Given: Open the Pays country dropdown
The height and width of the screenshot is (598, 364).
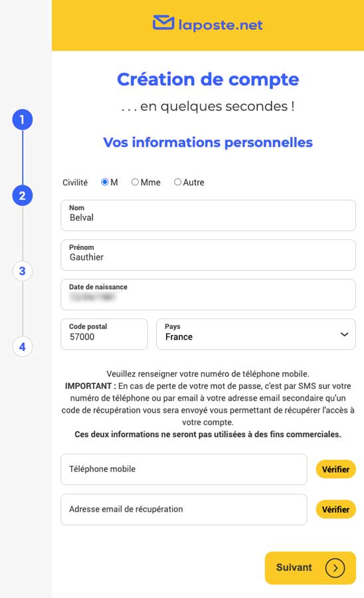Looking at the screenshot, I should coord(256,334).
